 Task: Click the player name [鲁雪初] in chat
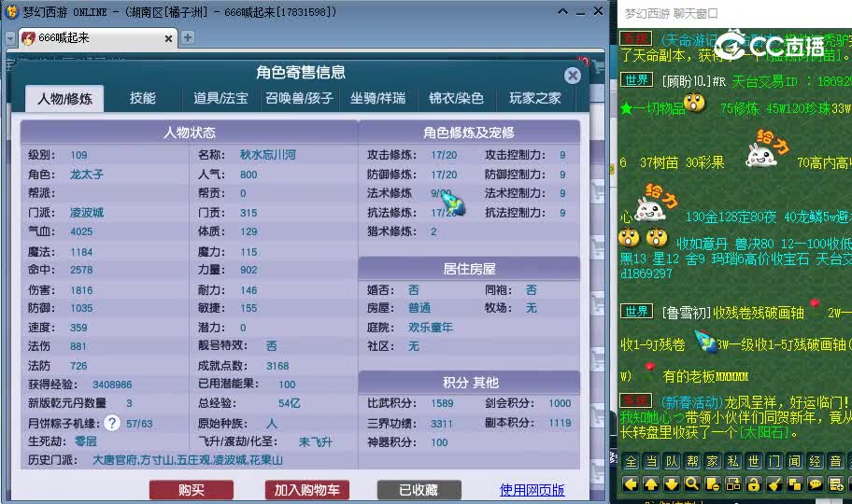coord(687,313)
